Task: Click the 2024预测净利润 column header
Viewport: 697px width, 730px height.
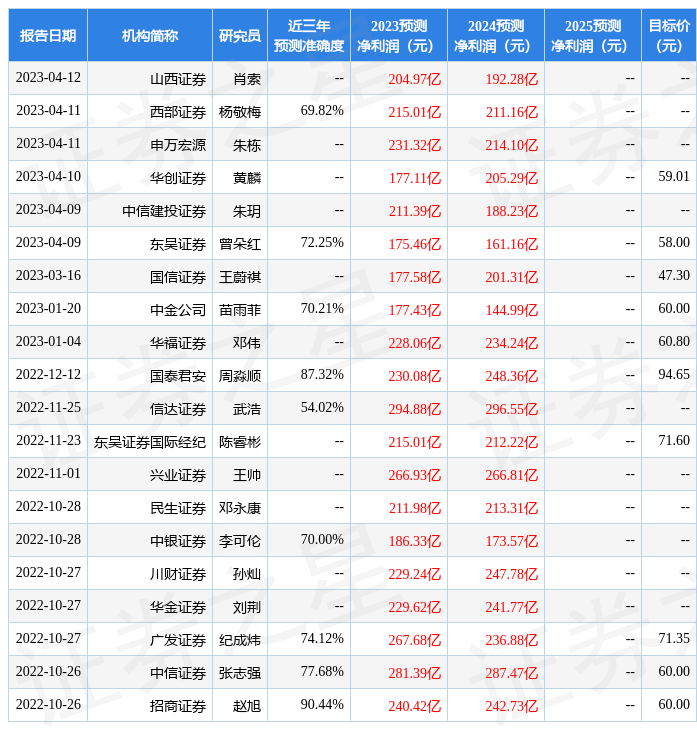Action: point(496,36)
